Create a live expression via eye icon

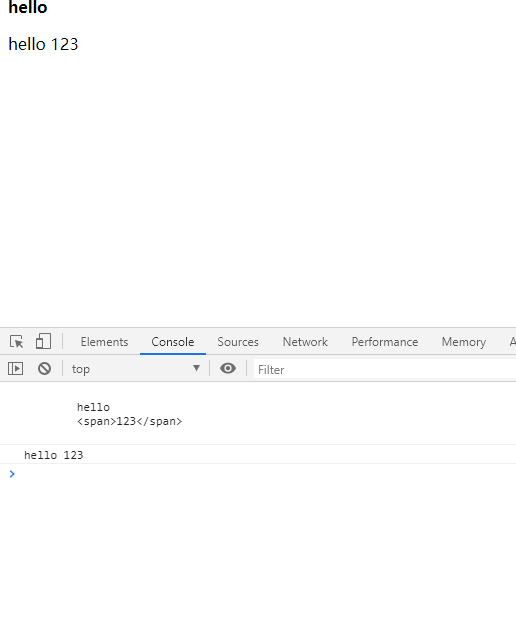(228, 368)
